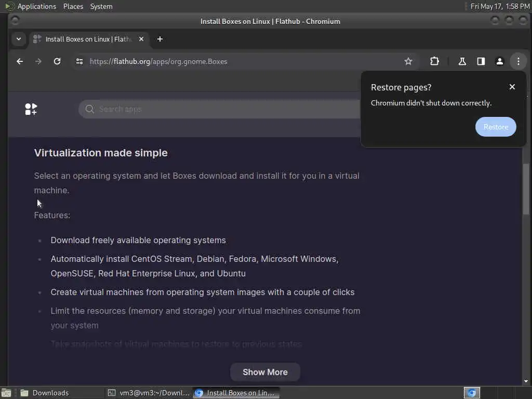Click the 'Features:' text
The image size is (532, 399).
(52, 216)
